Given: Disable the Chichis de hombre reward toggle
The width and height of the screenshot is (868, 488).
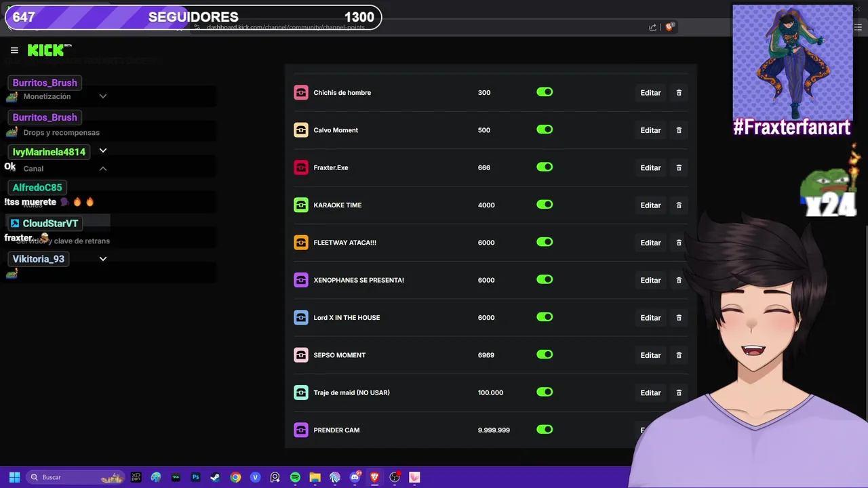Looking at the screenshot, I should tap(545, 92).
